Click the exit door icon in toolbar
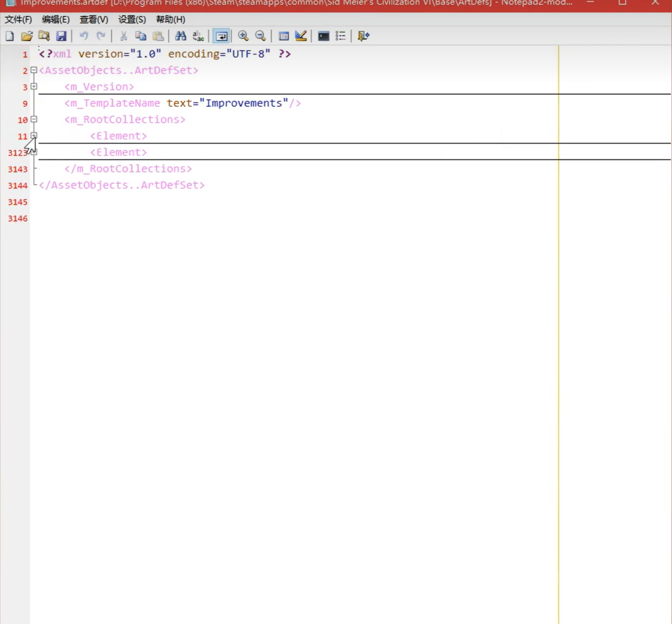Screen dimensions: 672x624 tap(363, 36)
